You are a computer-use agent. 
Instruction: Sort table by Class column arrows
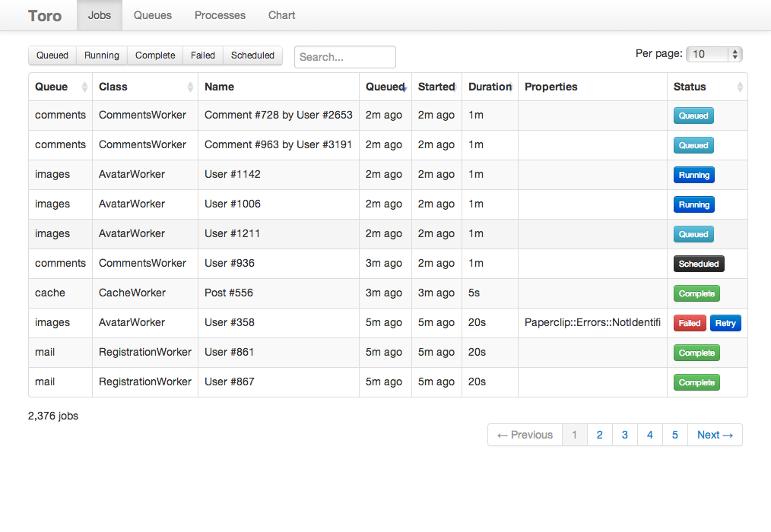(x=190, y=87)
